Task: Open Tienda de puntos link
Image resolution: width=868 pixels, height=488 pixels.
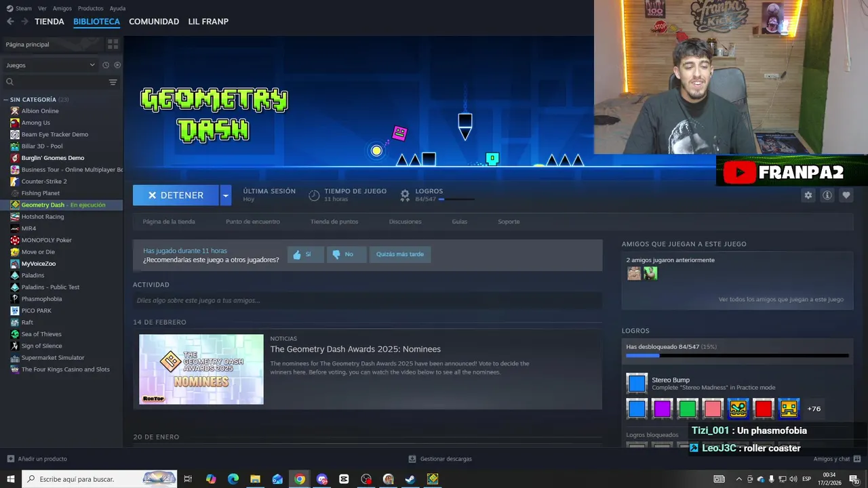Action: click(x=334, y=222)
